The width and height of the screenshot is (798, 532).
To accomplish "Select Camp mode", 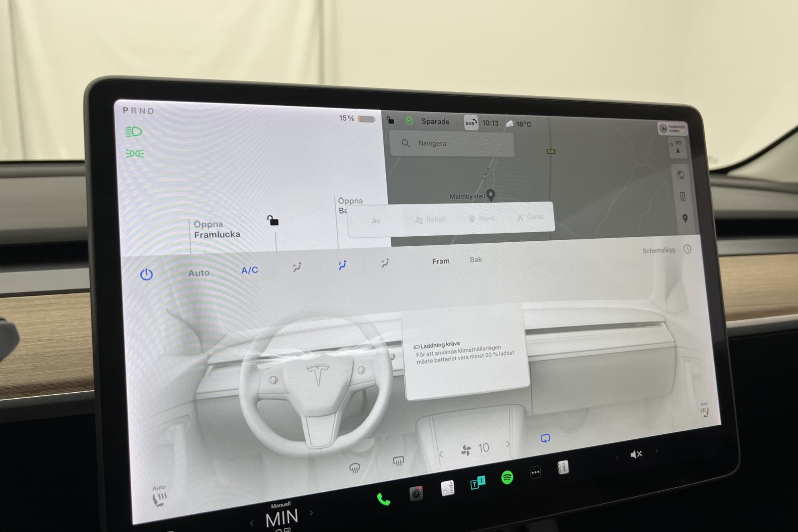I will tap(530, 217).
